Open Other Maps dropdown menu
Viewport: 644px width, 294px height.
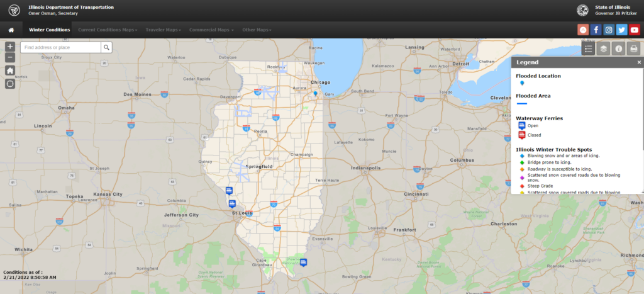coord(257,30)
